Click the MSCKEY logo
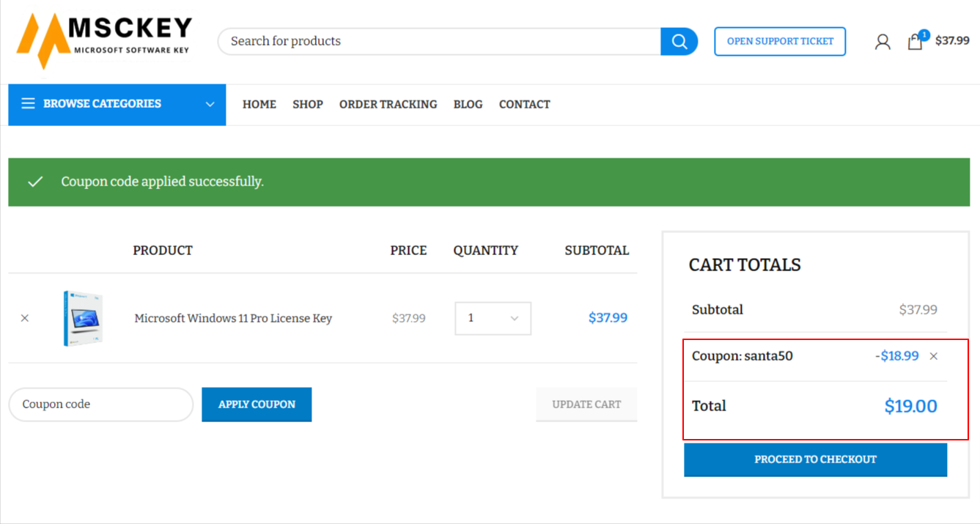980x524 pixels. (x=104, y=40)
